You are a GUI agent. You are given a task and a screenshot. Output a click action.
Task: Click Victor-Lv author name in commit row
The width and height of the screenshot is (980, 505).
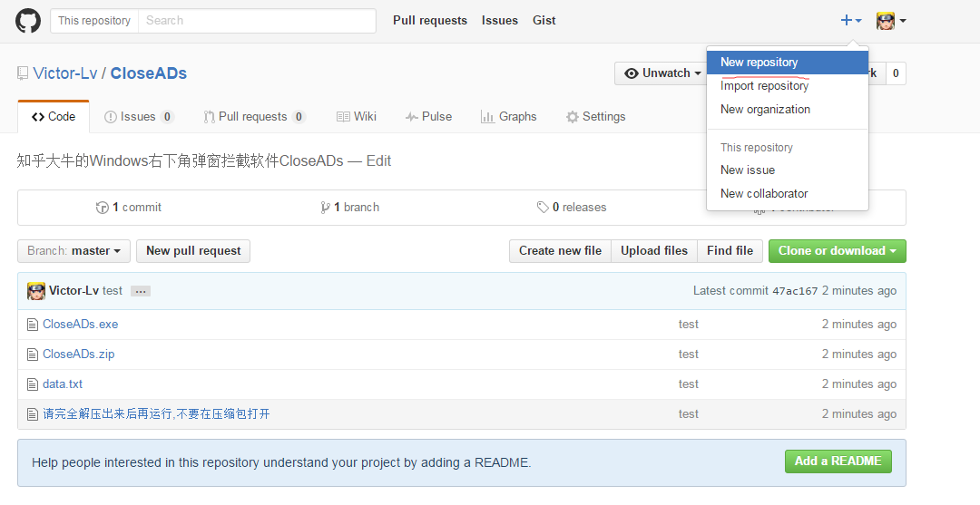pyautogui.click(x=73, y=291)
